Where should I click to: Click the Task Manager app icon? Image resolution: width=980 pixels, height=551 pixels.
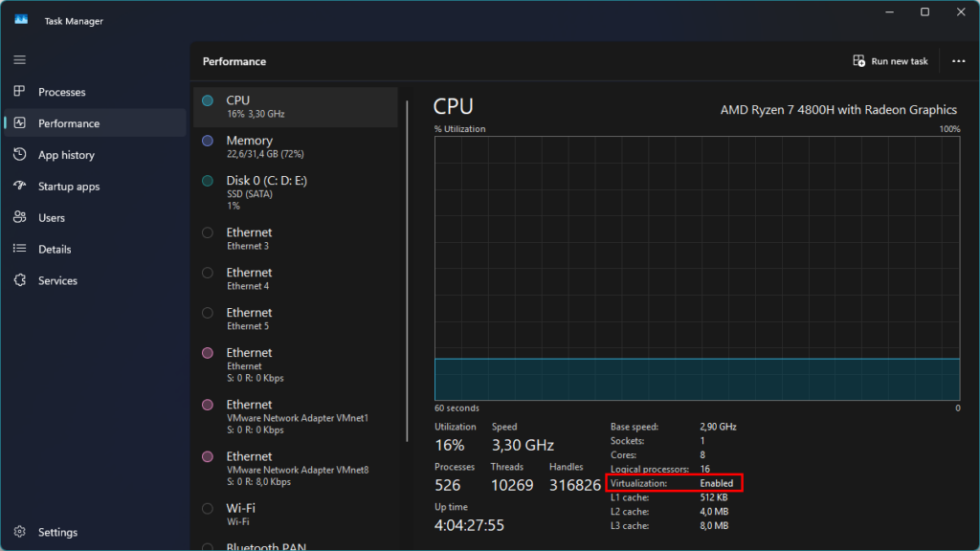click(x=21, y=20)
